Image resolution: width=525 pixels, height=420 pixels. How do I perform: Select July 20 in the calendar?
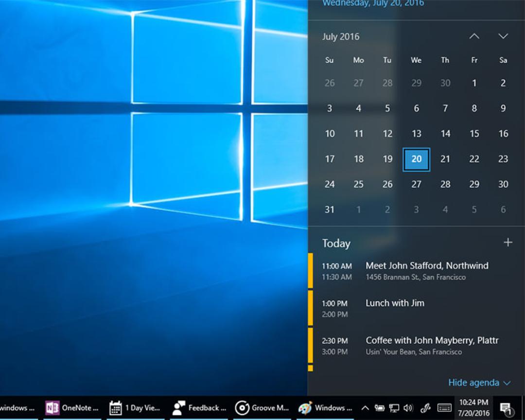pyautogui.click(x=416, y=159)
